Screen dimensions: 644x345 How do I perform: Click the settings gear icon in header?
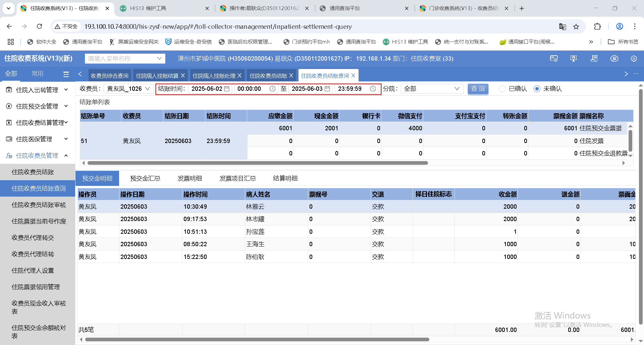(634, 59)
